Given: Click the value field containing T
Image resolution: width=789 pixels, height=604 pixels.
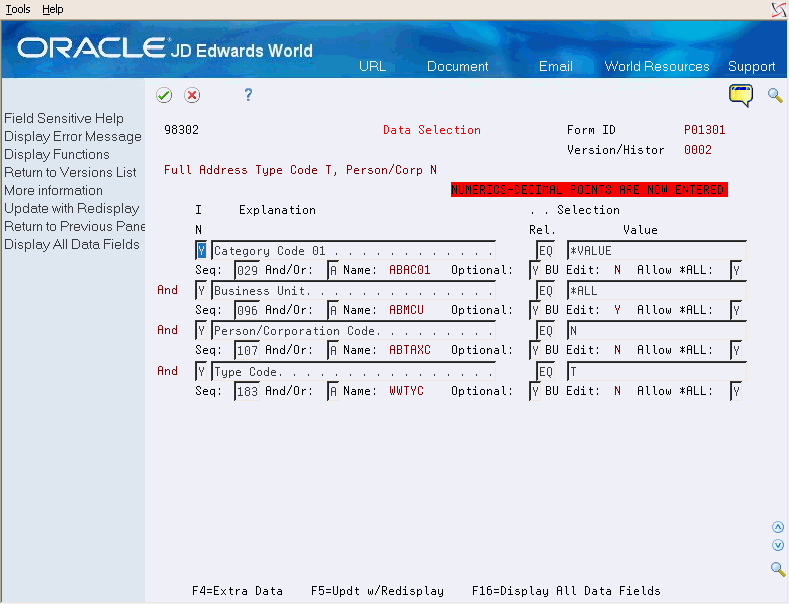Looking at the screenshot, I should (x=657, y=371).
